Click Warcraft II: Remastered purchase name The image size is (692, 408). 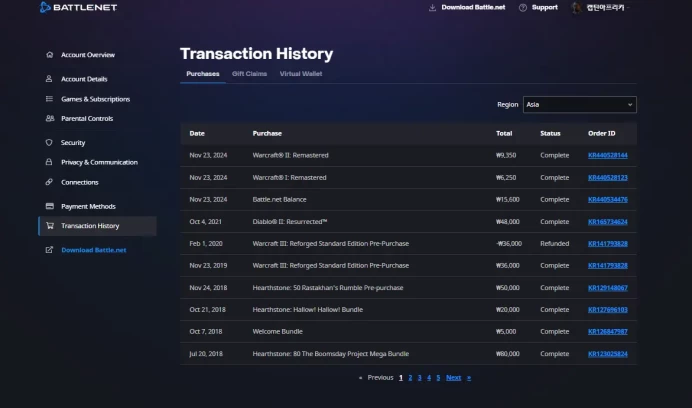[290, 155]
